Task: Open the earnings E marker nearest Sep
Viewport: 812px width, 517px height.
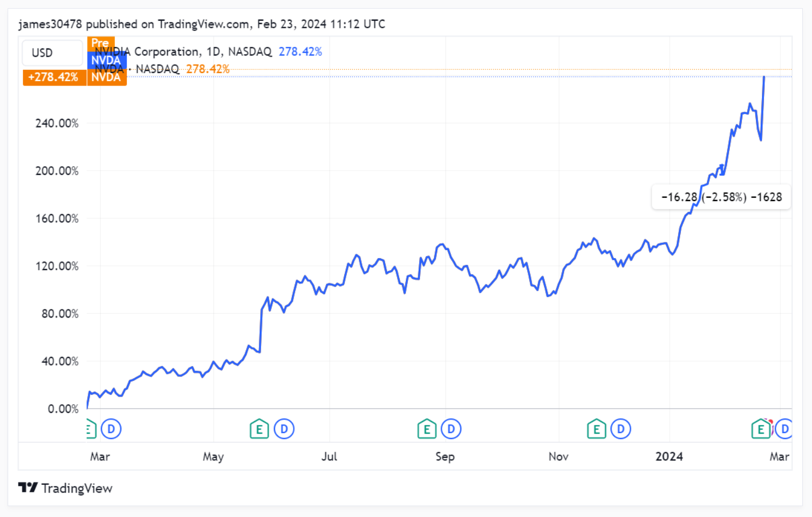Action: (427, 429)
